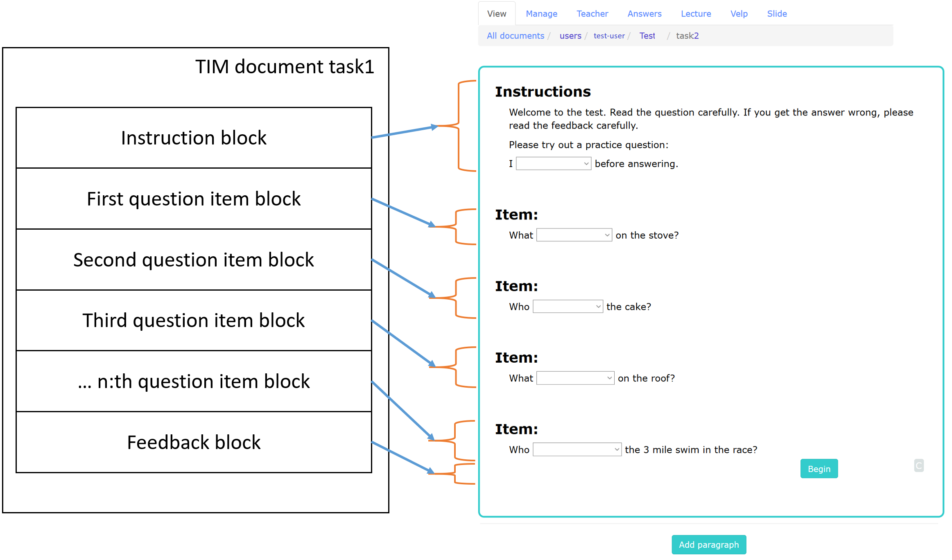Click the Add paragraph button
The width and height of the screenshot is (952, 560).
[709, 544]
